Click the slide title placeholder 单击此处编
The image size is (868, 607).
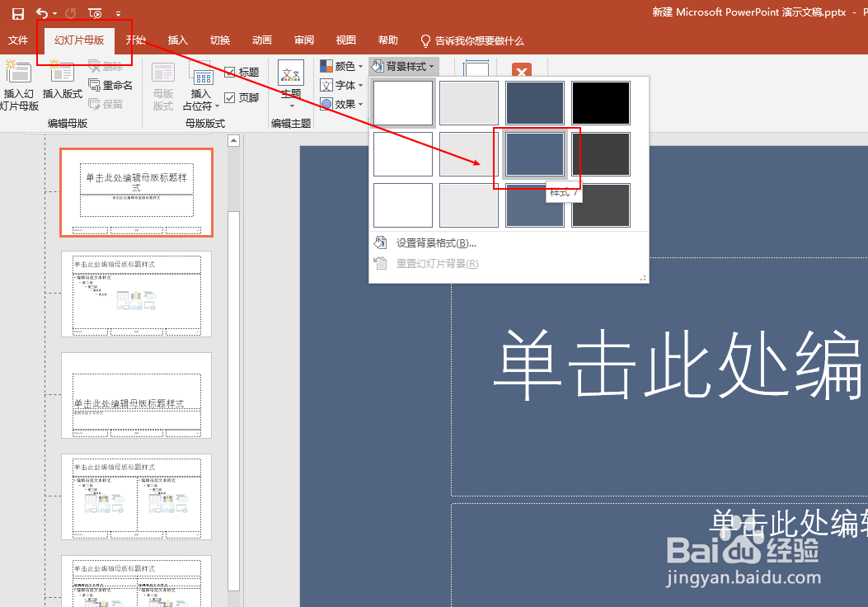(x=679, y=364)
